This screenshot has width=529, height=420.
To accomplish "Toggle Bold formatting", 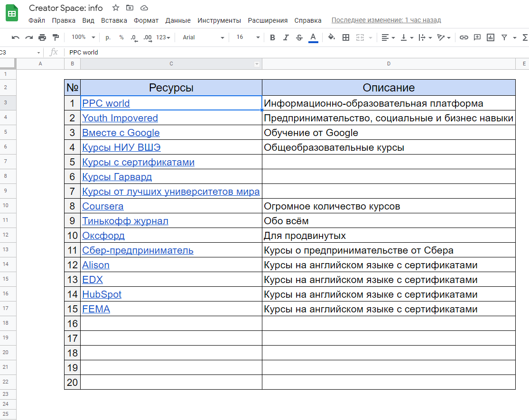I will coord(273,37).
